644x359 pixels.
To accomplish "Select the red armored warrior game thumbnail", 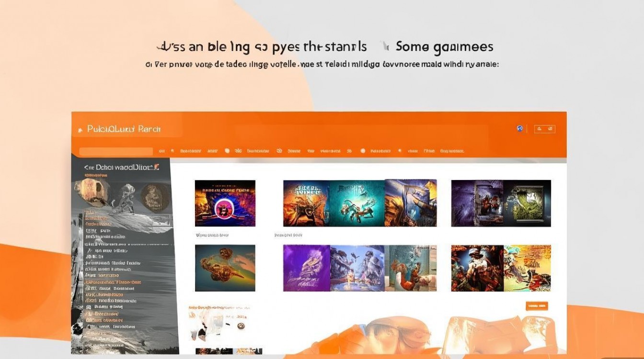I will pos(477,268).
